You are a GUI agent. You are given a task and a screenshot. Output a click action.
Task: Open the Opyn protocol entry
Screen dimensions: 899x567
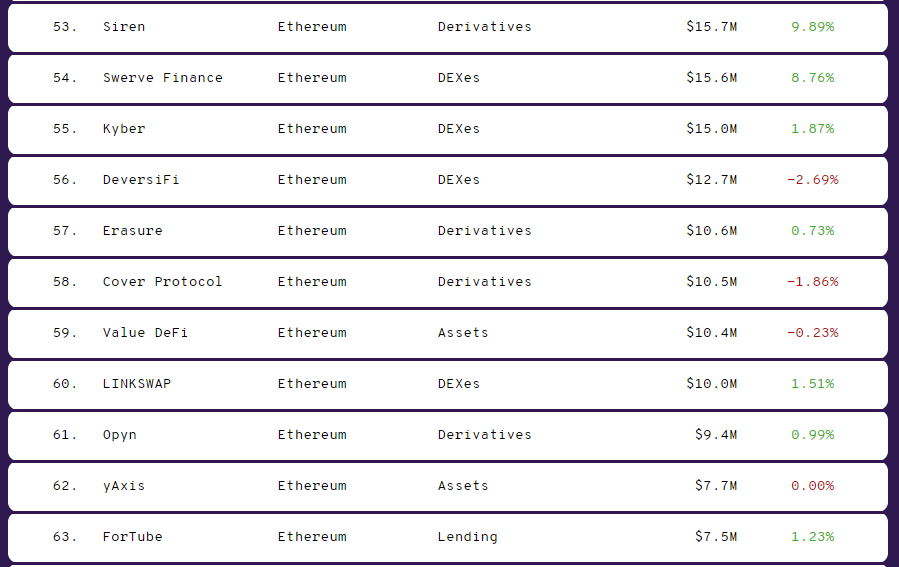(120, 435)
